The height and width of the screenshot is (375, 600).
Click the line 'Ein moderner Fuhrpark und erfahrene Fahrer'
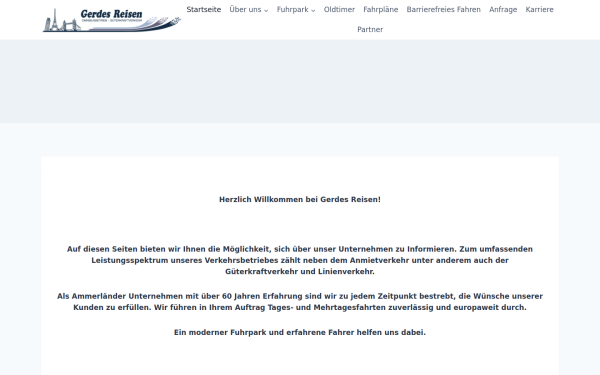point(300,332)
